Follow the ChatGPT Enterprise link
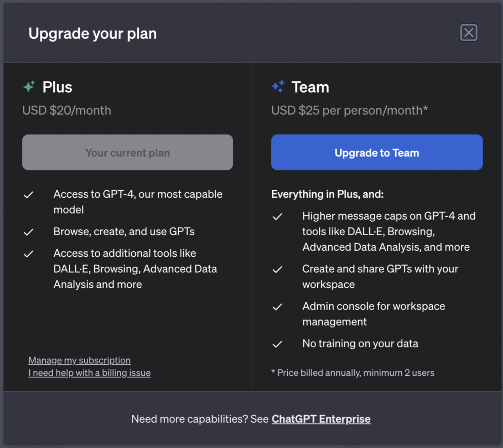Viewport: 503px width, 448px height. pyautogui.click(x=321, y=419)
